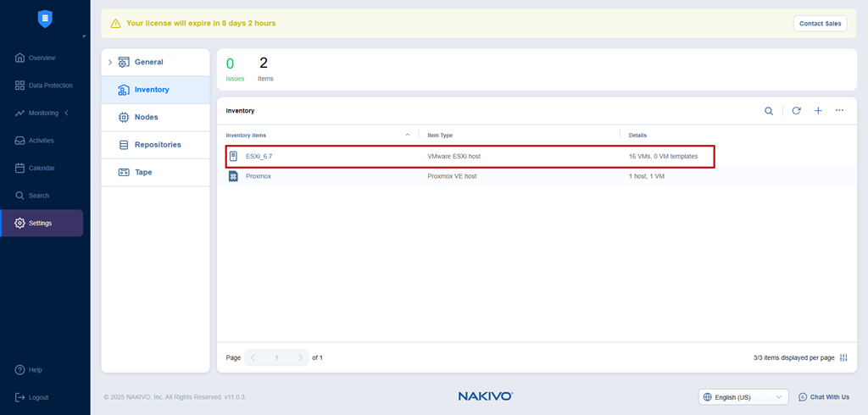Click the Nodes chip icon
Image resolution: width=868 pixels, height=415 pixels.
point(124,118)
